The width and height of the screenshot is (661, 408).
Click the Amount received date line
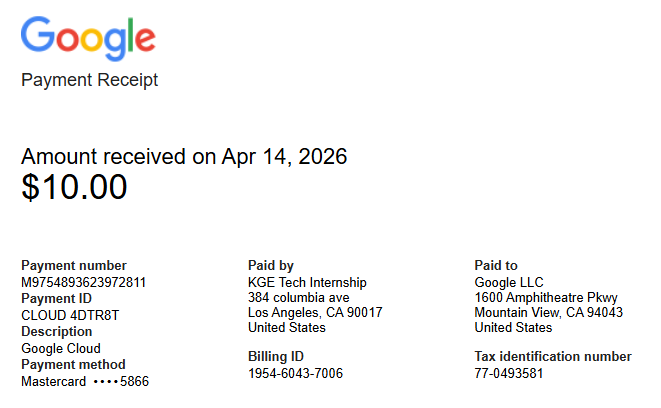184,156
